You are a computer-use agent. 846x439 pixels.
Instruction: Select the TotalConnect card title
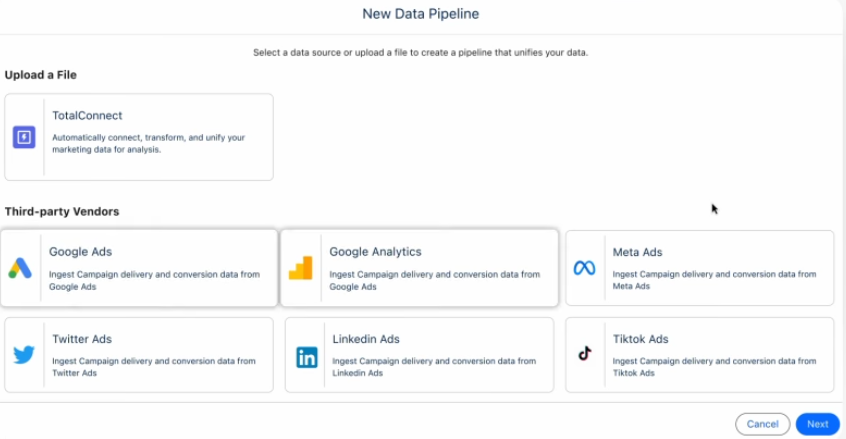pyautogui.click(x=87, y=115)
